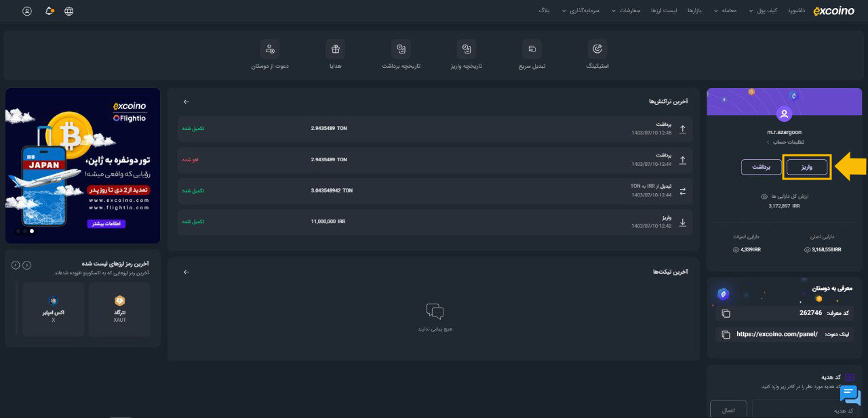Click the profile avatar above m.r.azargoon
868x418 pixels.
[x=785, y=114]
